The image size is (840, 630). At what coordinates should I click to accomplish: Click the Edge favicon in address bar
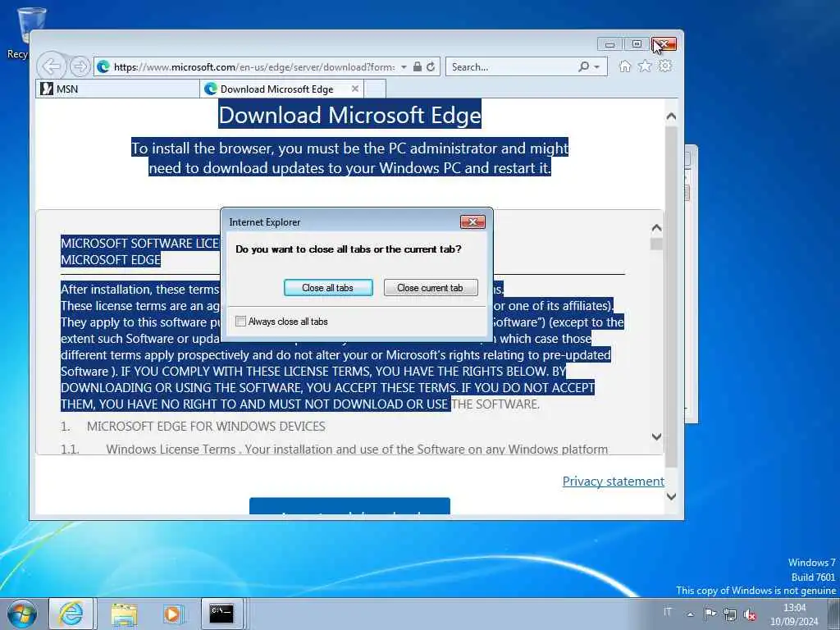(x=103, y=67)
